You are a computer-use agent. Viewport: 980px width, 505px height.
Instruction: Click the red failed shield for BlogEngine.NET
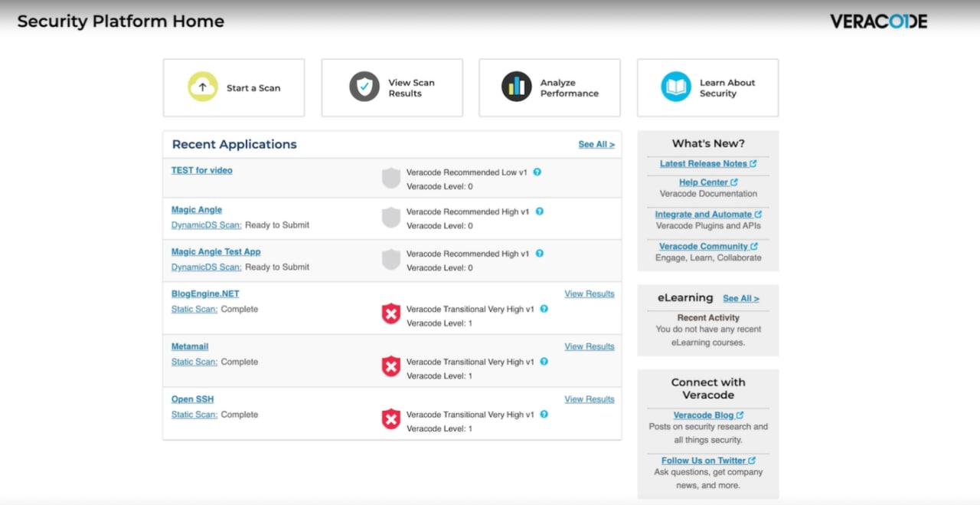click(391, 313)
